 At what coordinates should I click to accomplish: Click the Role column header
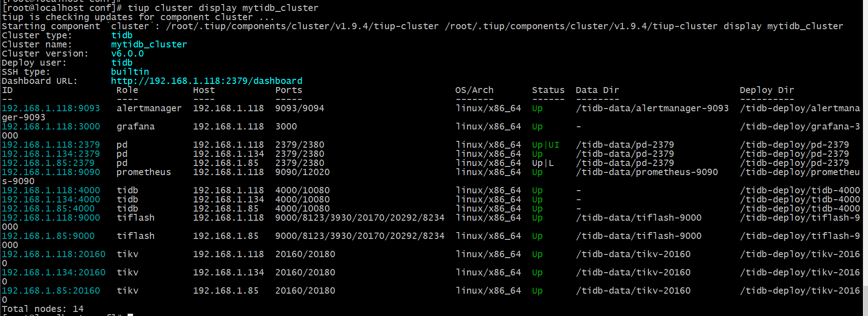point(127,90)
